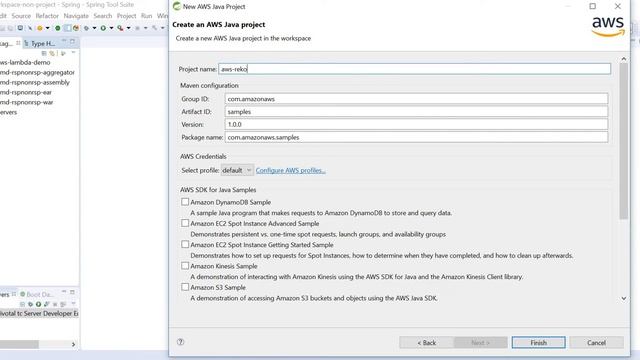Screen dimensions: 640x360
Task: Open the Refactor menu
Action: (47, 16)
